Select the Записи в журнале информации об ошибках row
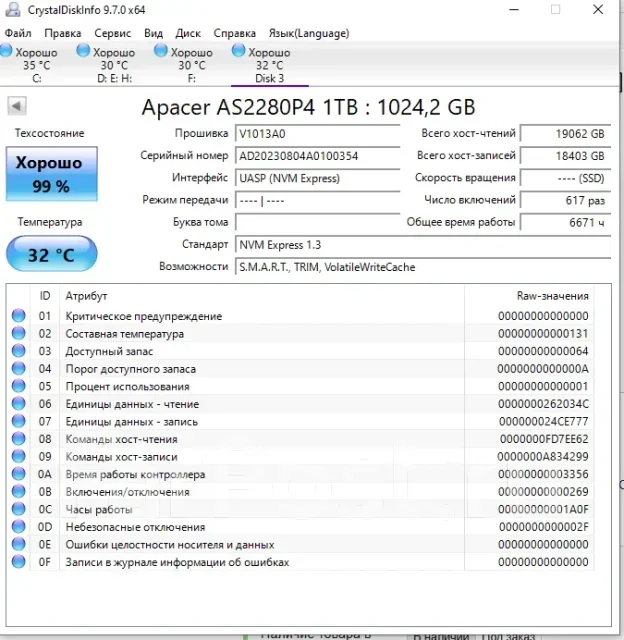The height and width of the screenshot is (640, 624). pyautogui.click(x=302, y=562)
